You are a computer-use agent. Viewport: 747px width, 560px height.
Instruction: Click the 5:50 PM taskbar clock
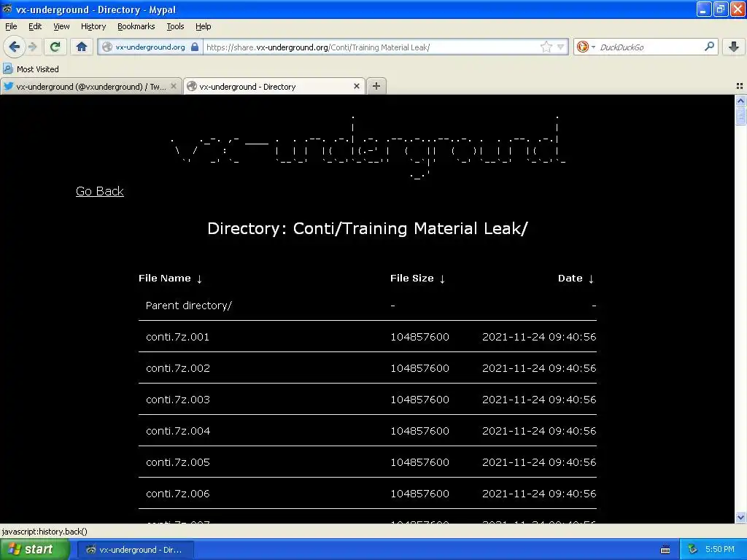click(x=719, y=550)
